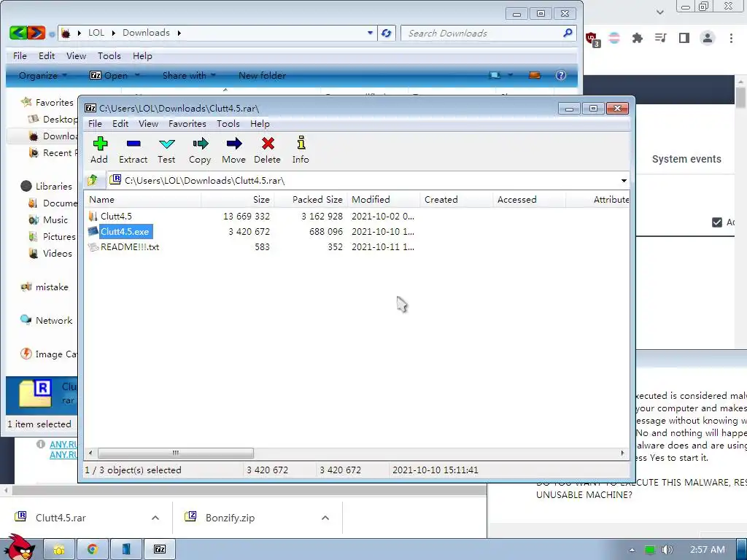Open the Explorer Help menu
747x560 pixels.
point(142,55)
